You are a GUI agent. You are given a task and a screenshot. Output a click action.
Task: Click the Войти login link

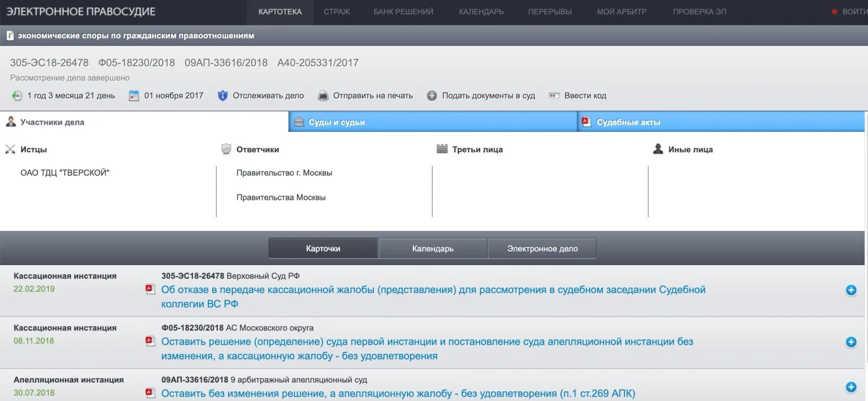(x=854, y=12)
